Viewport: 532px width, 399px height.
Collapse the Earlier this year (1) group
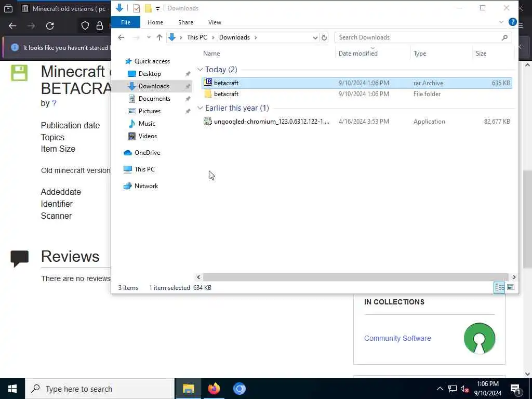point(200,108)
